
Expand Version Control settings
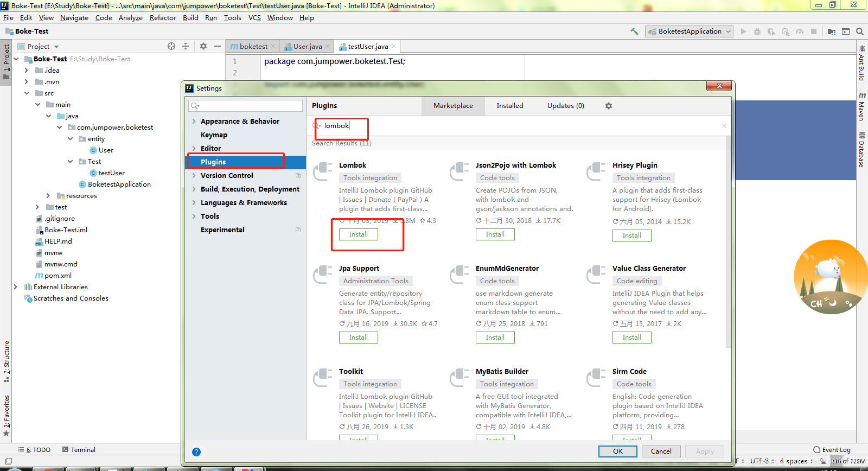pos(194,176)
